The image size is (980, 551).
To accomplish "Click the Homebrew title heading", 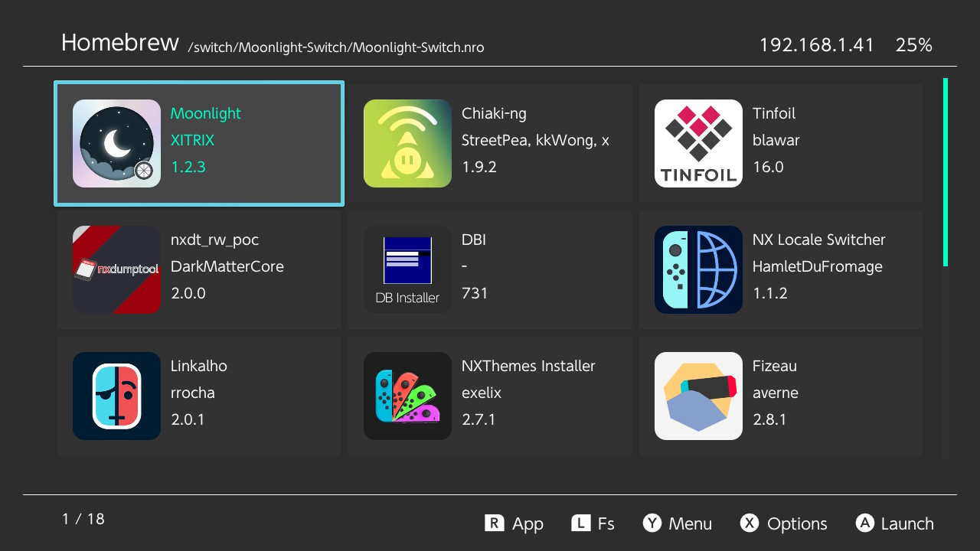I will 120,43.
